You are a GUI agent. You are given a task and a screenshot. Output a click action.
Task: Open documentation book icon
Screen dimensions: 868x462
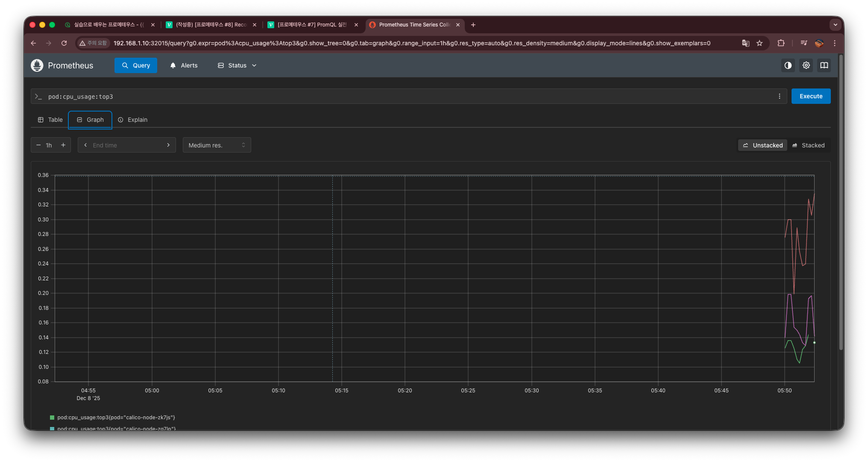point(824,65)
